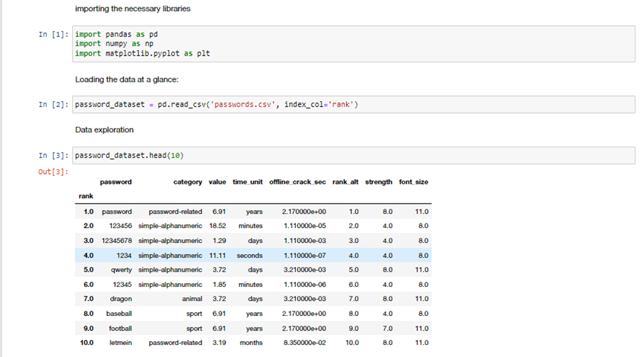Click the value '1.85' in 12345 row

click(219, 285)
